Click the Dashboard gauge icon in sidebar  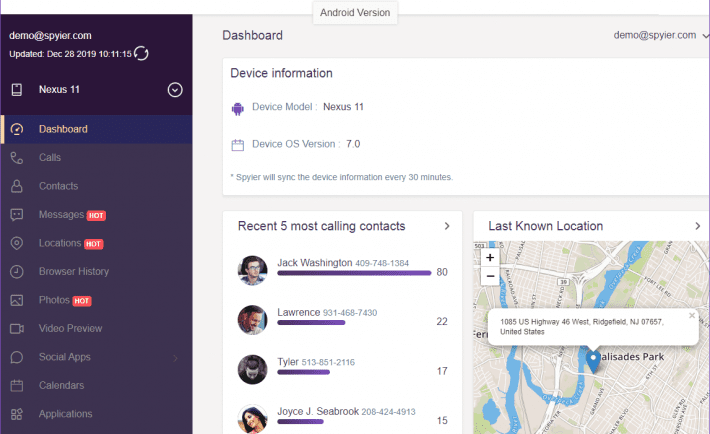pyautogui.click(x=17, y=130)
